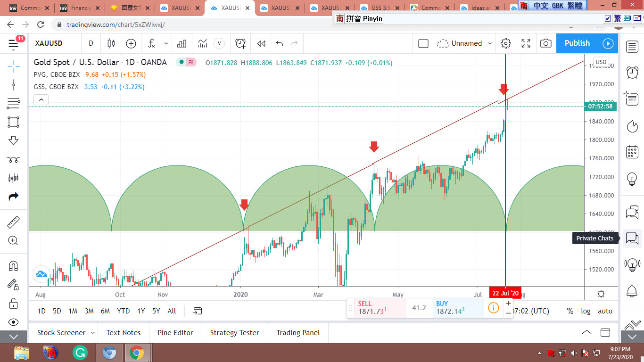
Task: Click the Compare add symbol icon
Action: click(131, 43)
